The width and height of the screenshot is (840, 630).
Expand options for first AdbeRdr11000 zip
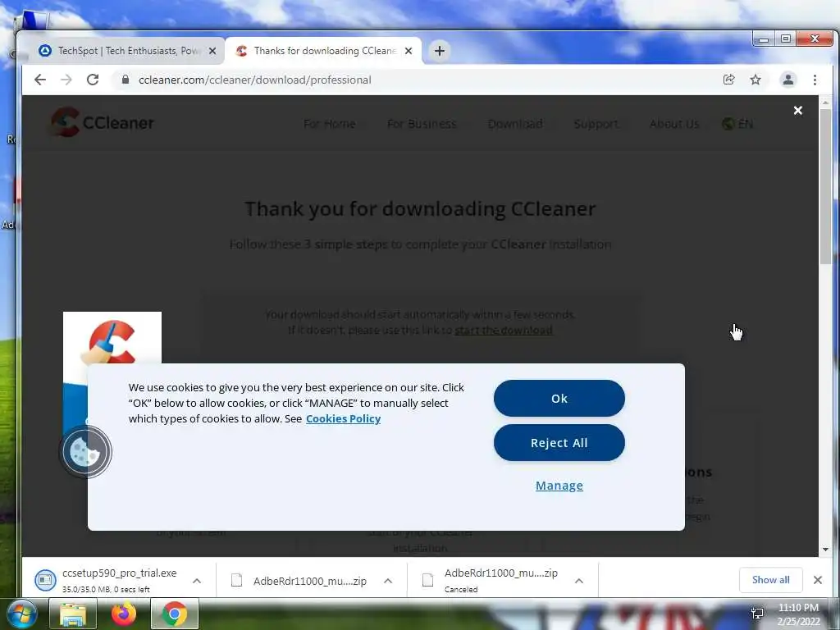click(388, 581)
